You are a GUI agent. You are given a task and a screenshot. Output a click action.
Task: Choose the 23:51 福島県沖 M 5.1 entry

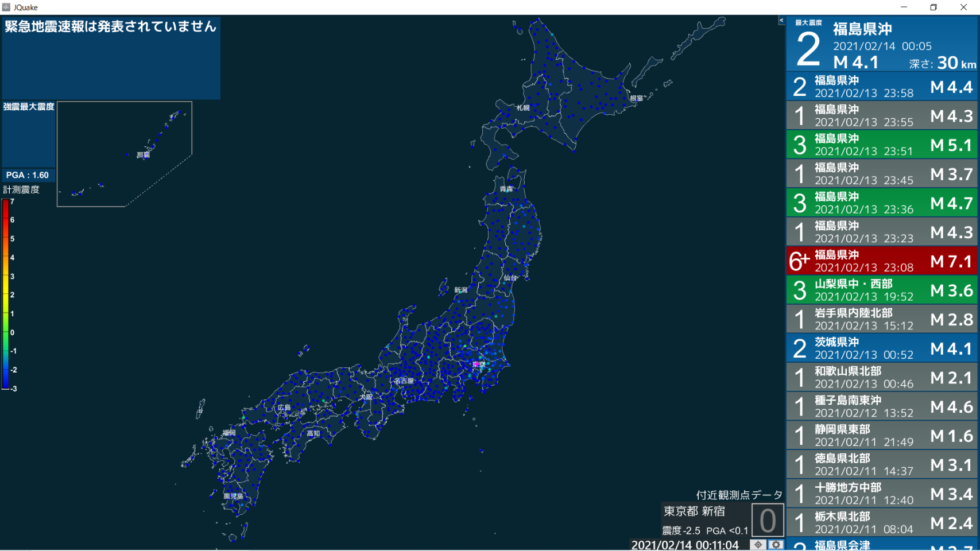(x=882, y=145)
